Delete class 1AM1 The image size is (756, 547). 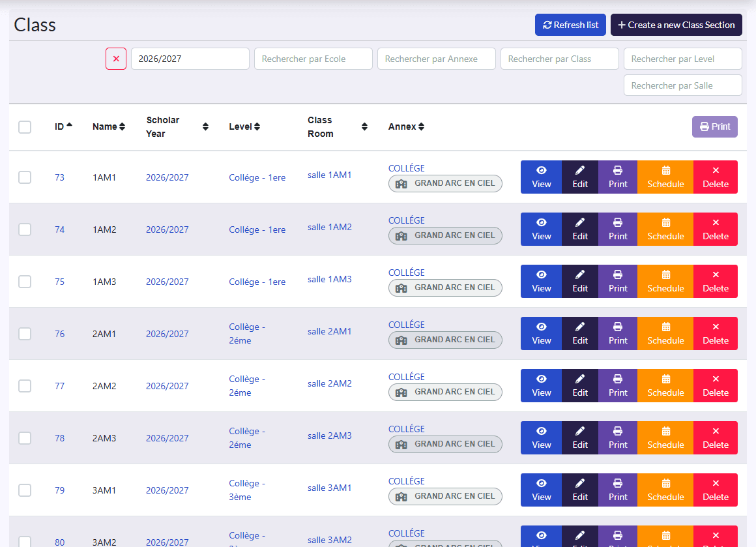tap(716, 177)
